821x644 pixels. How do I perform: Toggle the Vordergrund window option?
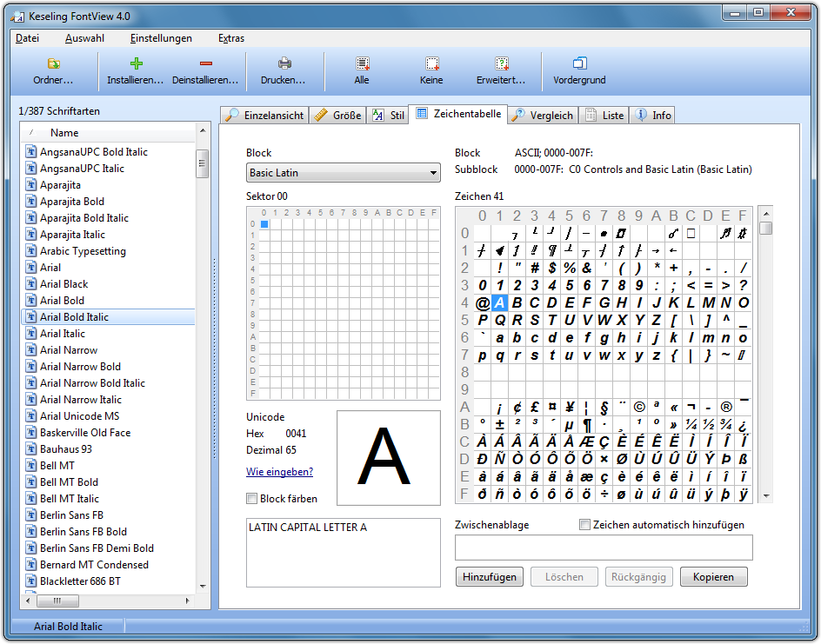[579, 63]
